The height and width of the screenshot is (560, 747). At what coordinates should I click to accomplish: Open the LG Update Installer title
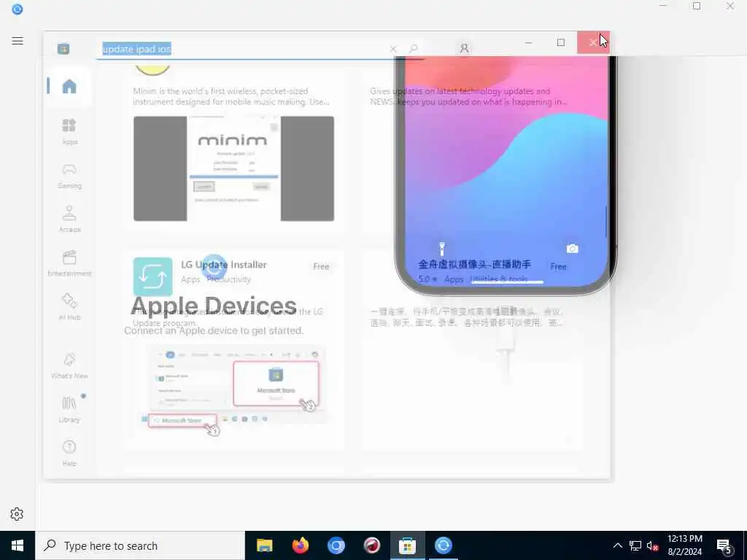pos(224,265)
